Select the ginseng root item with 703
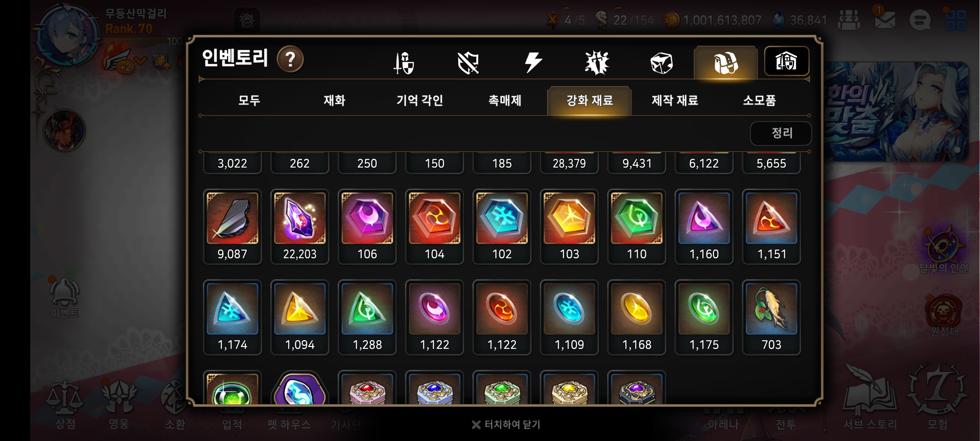Screen dimensions: 980x441 (x=771, y=317)
